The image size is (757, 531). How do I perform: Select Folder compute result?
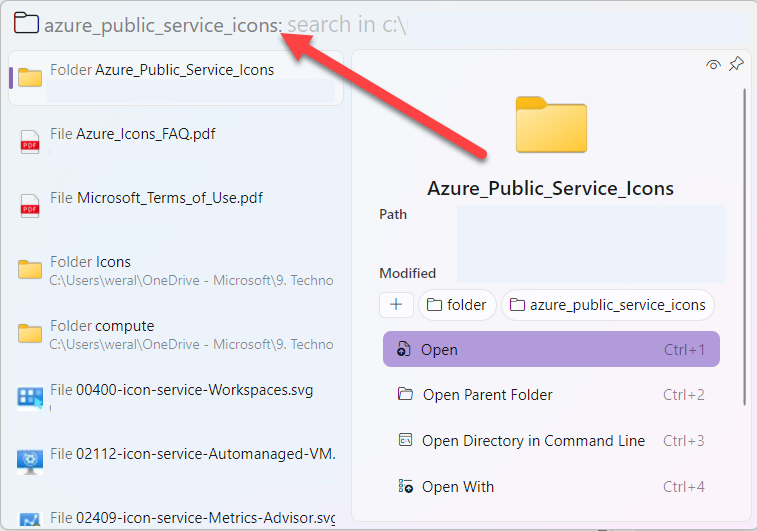pos(176,334)
